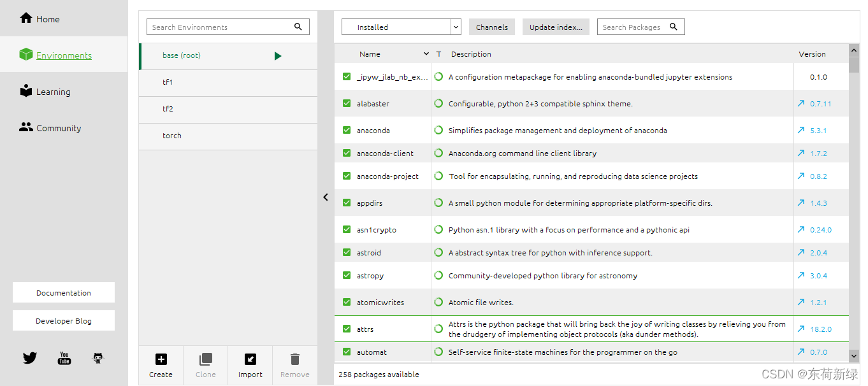Click the Clone environment icon

[205, 359]
